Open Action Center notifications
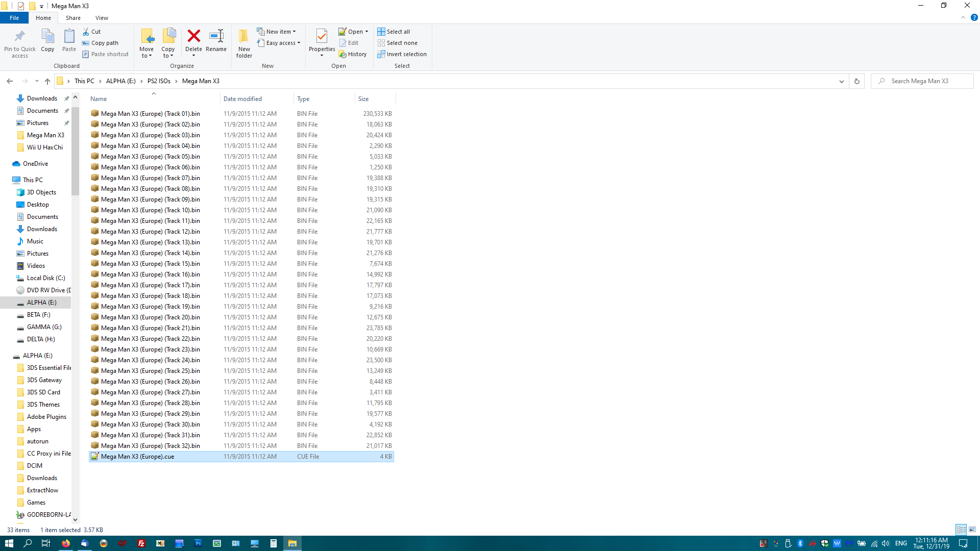This screenshot has width=980, height=551. click(963, 543)
